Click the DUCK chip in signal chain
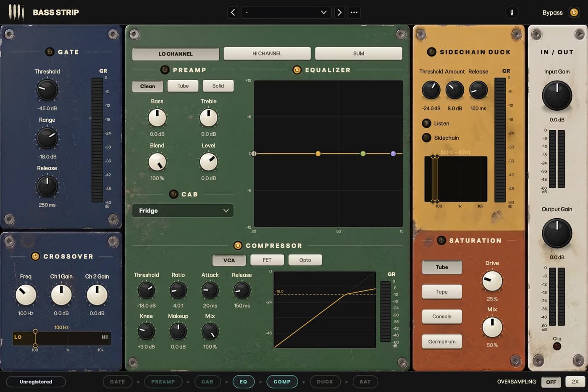Viewport: 588px width, 392px height. click(325, 382)
